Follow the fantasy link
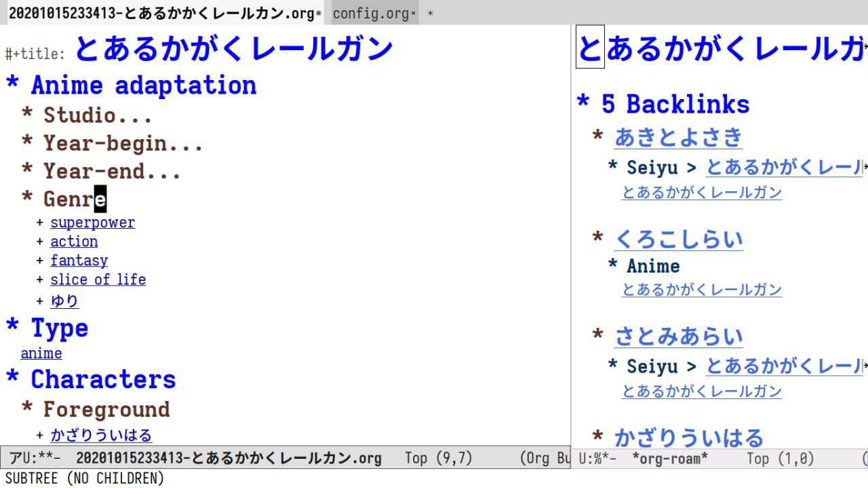The width and height of the screenshot is (868, 488). click(x=79, y=261)
